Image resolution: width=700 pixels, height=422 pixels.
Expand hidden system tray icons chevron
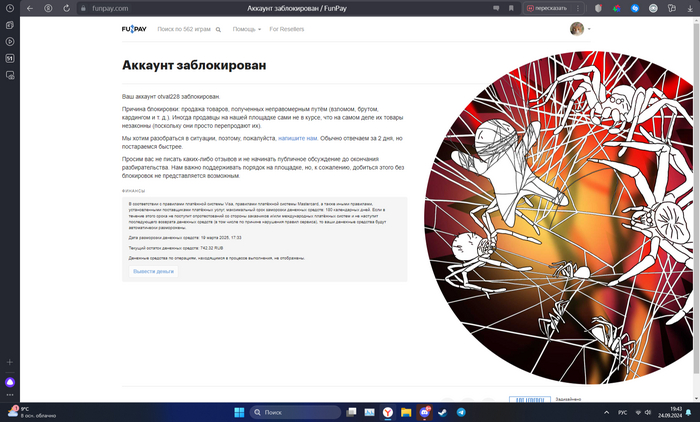(606, 412)
